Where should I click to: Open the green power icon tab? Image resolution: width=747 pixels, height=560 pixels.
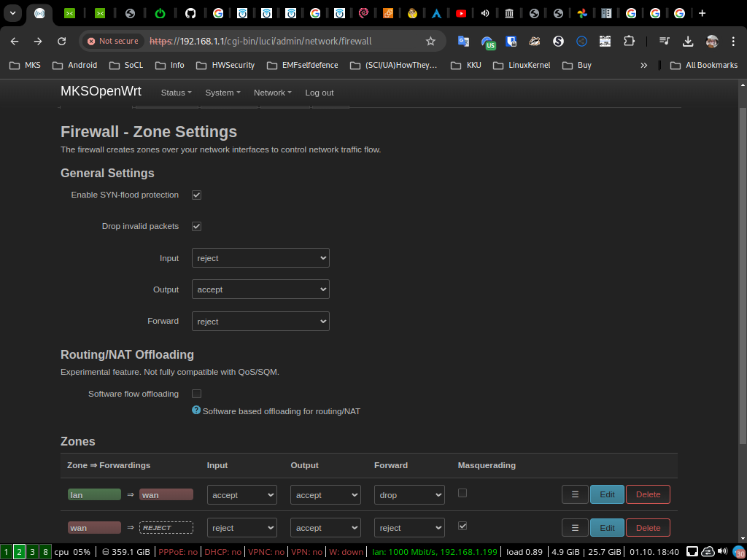pyautogui.click(x=160, y=13)
